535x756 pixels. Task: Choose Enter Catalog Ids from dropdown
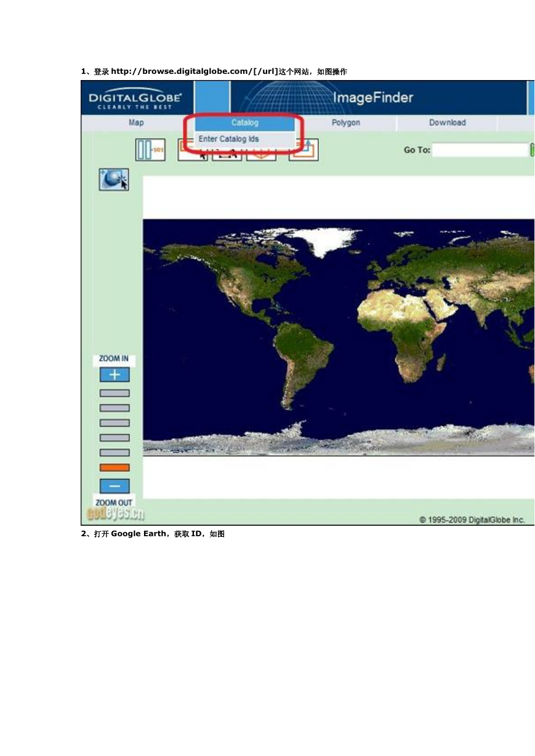pyautogui.click(x=245, y=139)
